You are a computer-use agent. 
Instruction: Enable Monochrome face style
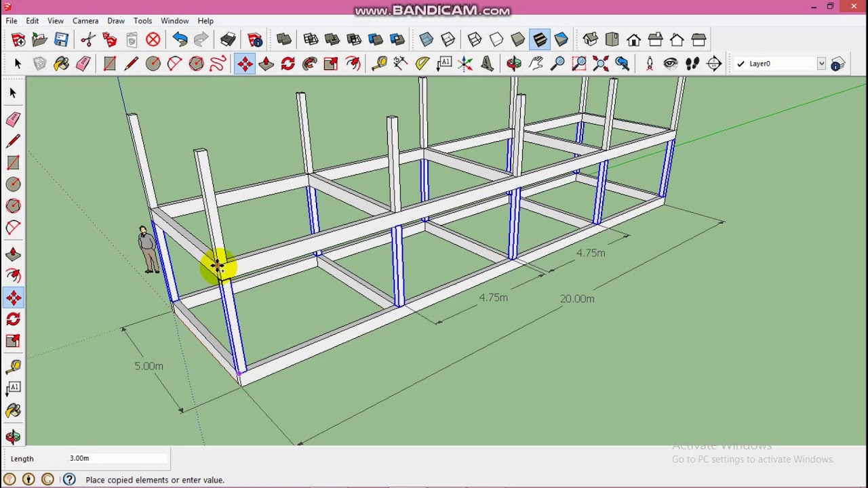click(561, 39)
